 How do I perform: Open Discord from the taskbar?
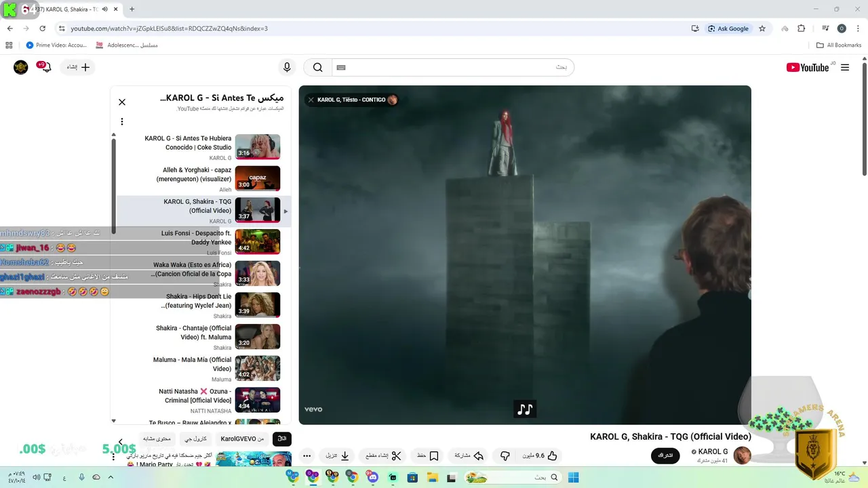point(372,477)
